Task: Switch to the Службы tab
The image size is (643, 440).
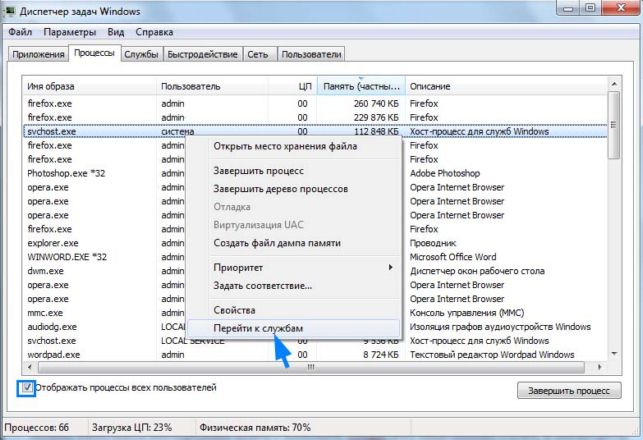Action: pos(141,55)
